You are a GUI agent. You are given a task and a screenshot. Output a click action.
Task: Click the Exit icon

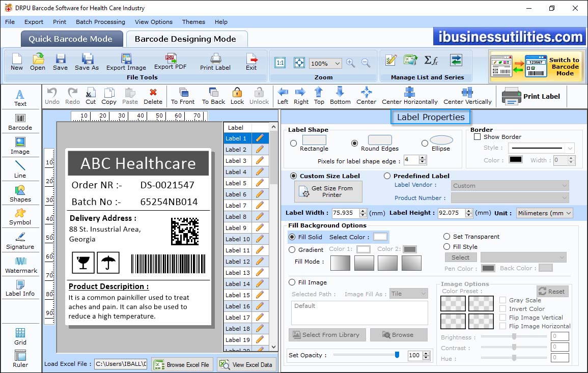[x=251, y=62]
